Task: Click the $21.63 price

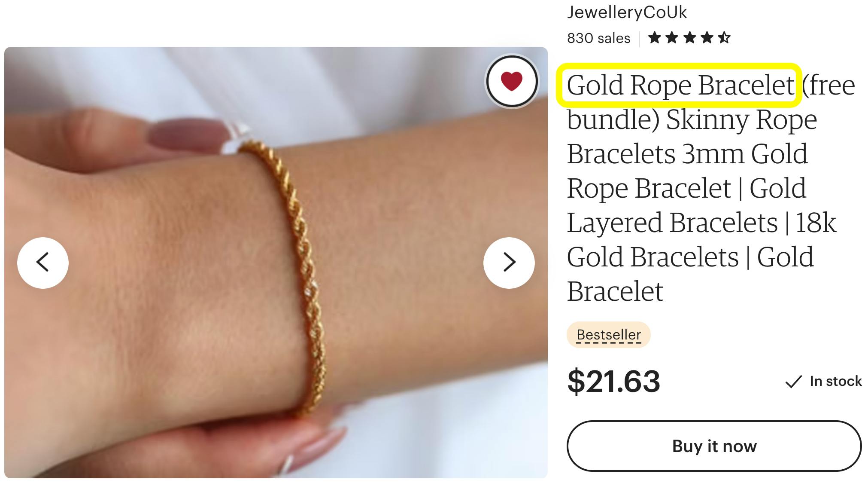Action: click(x=613, y=381)
